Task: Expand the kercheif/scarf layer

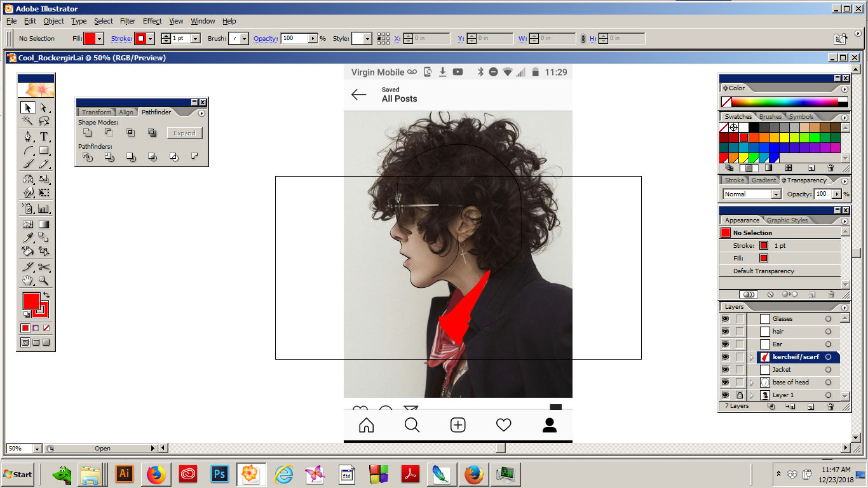Action: point(752,357)
